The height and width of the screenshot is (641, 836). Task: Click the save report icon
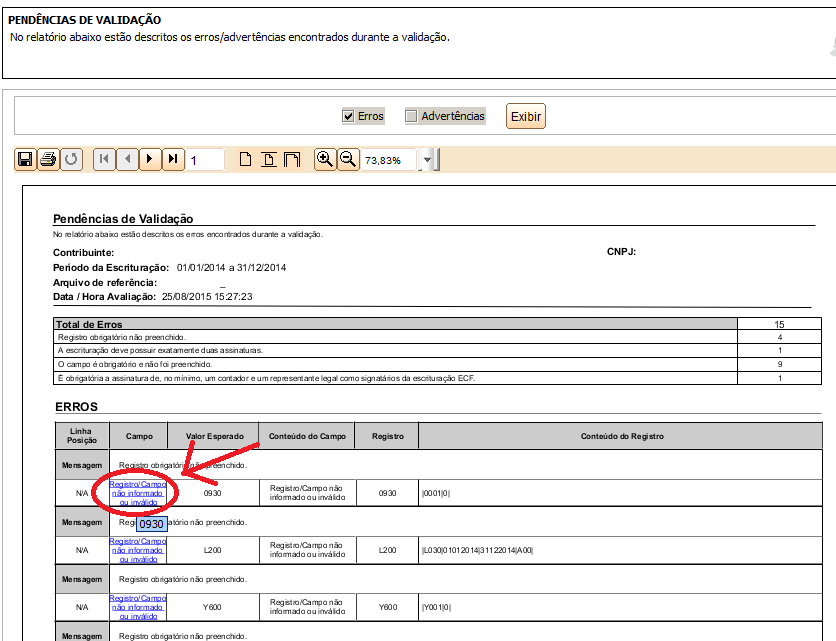[25, 159]
